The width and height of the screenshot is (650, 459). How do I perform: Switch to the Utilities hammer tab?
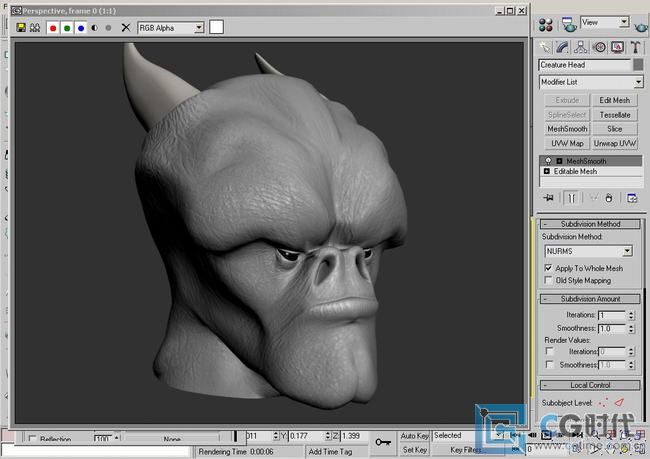(x=635, y=47)
